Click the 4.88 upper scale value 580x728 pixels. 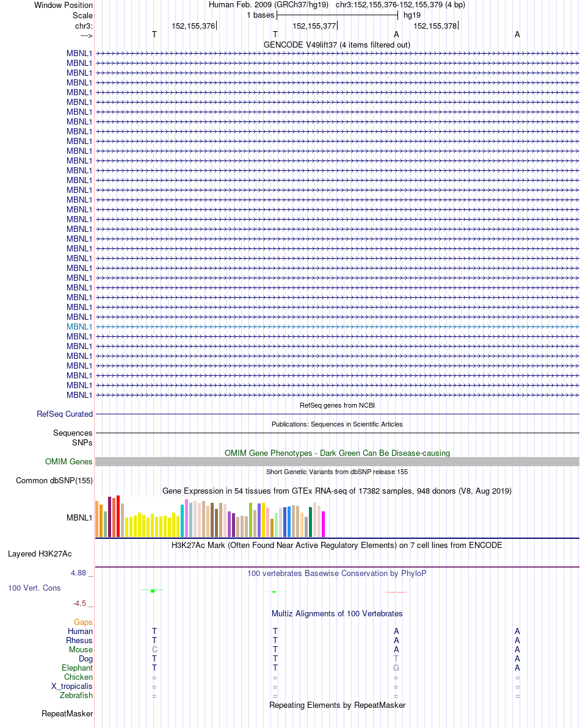pyautogui.click(x=79, y=573)
